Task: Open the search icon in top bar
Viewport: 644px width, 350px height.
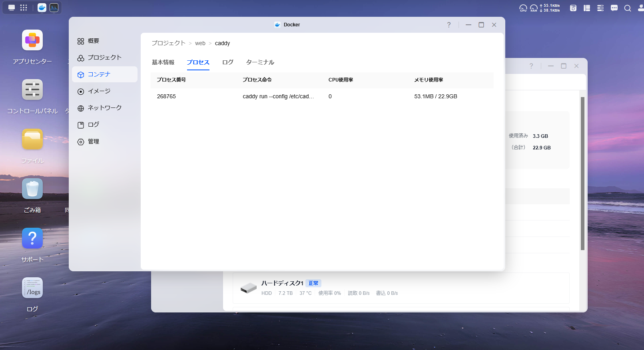Action: pos(628,8)
